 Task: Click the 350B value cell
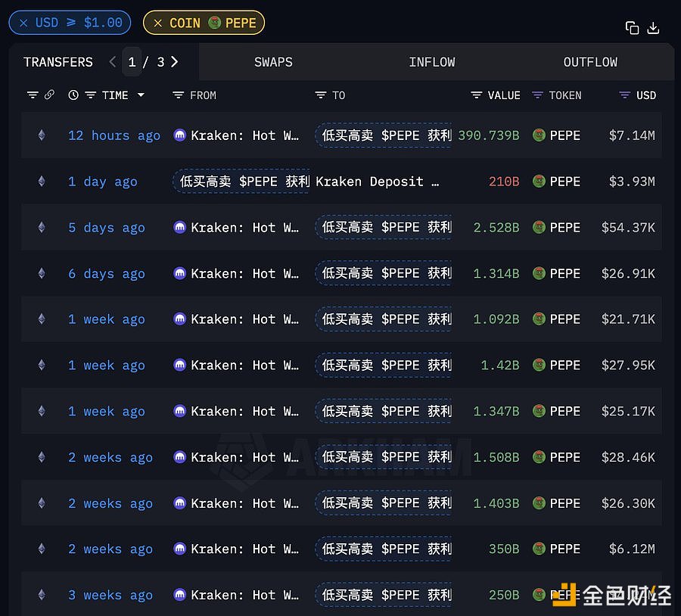504,549
